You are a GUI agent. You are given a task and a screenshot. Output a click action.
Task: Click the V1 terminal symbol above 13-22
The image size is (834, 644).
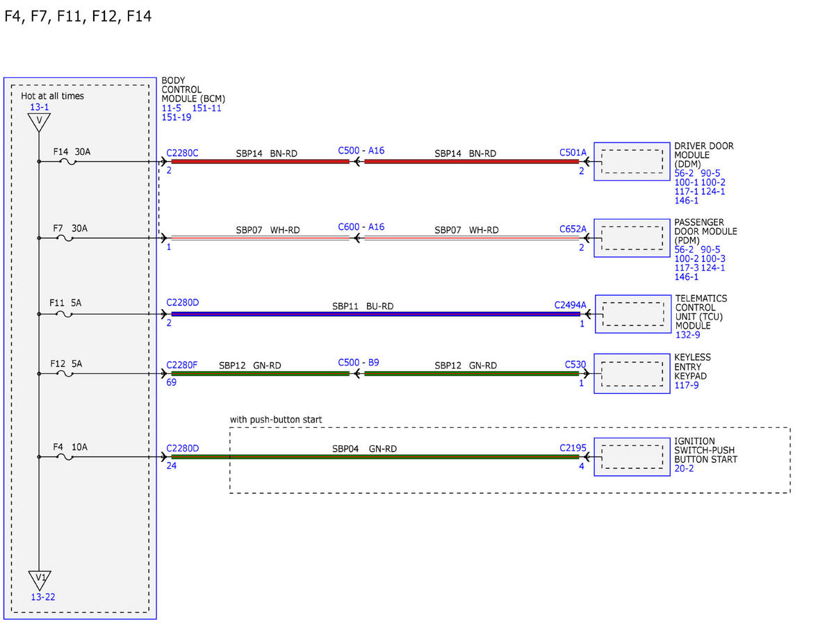tap(39, 580)
